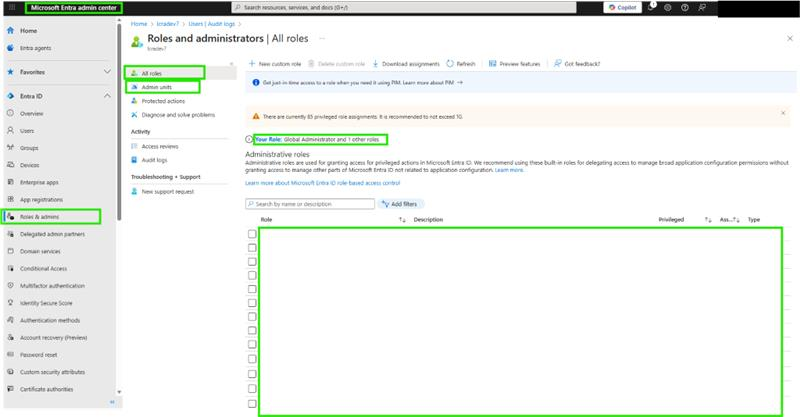Open Overview under Entra ID
The width and height of the screenshot is (800, 417).
pos(32,113)
